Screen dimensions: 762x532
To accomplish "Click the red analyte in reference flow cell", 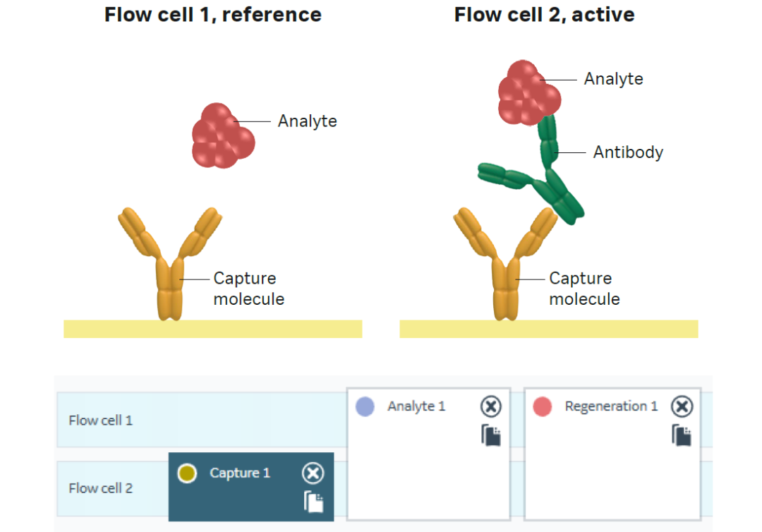I will click(x=223, y=136).
